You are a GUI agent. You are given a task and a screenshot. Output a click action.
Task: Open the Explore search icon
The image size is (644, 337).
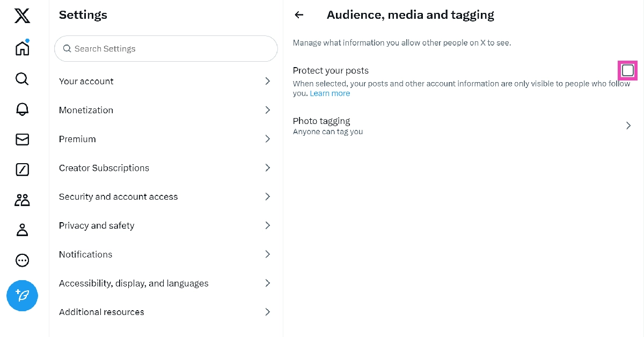click(x=22, y=79)
